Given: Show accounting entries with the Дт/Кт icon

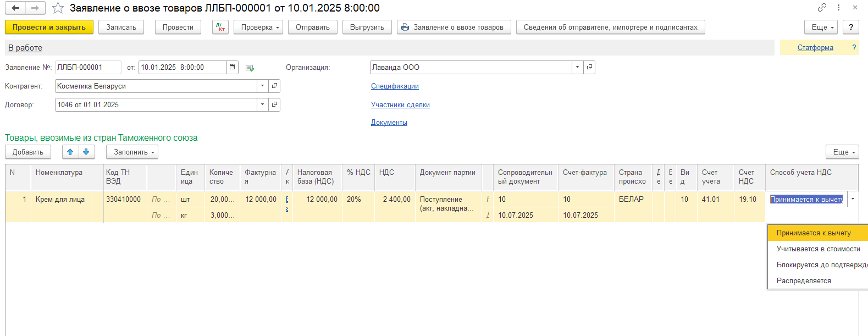Looking at the screenshot, I should pos(220,27).
